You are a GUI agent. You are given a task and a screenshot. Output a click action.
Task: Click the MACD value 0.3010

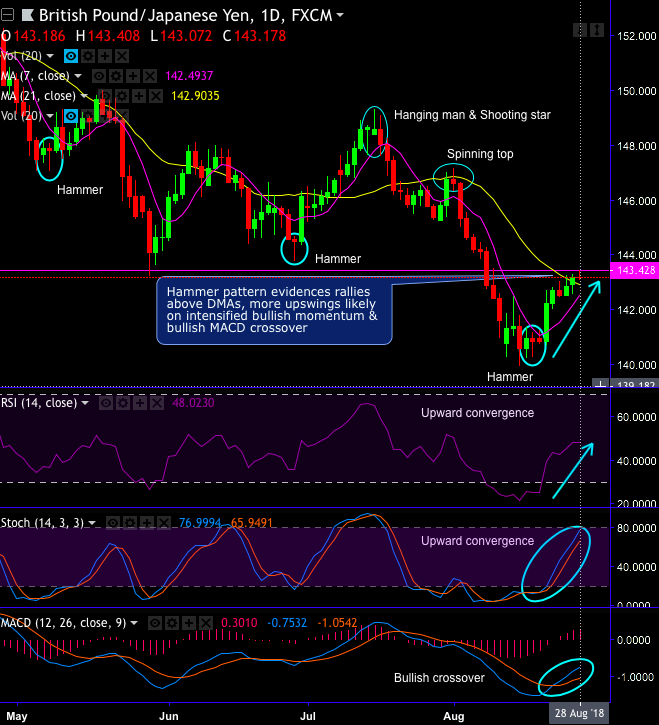[239, 623]
